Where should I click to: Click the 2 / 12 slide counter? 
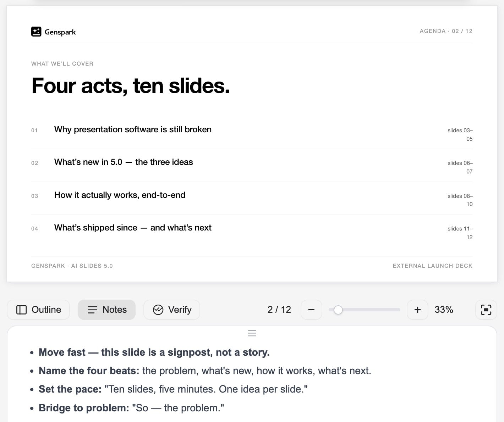pyautogui.click(x=279, y=310)
